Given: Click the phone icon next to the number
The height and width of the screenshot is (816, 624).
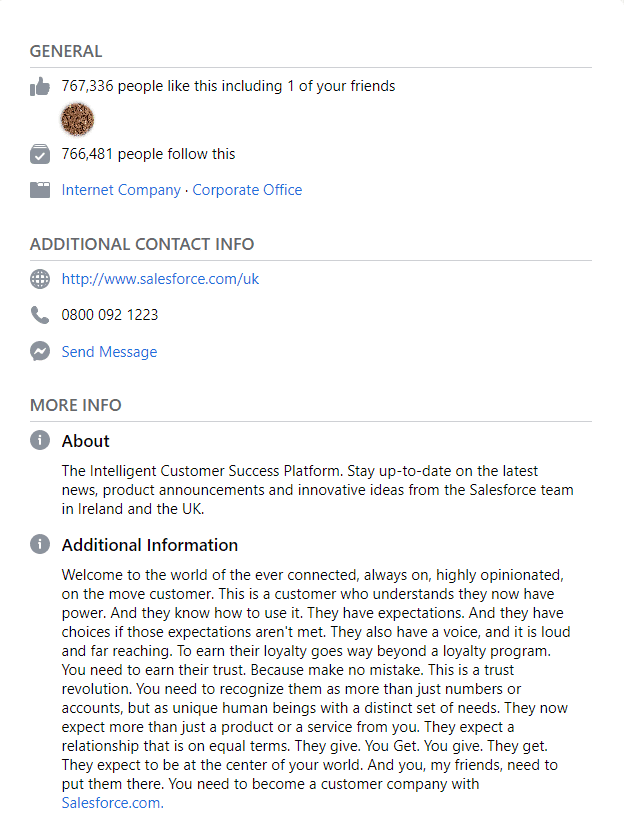Looking at the screenshot, I should 40,314.
